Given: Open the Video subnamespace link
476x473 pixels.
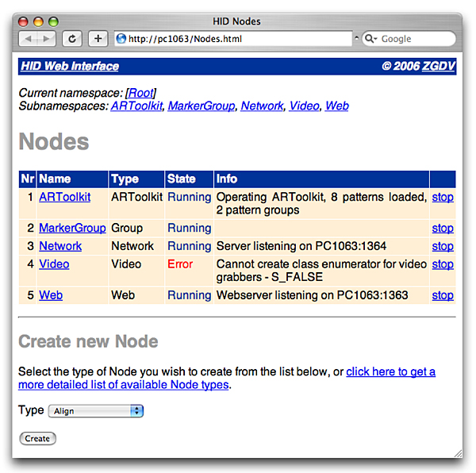Looking at the screenshot, I should tap(304, 106).
